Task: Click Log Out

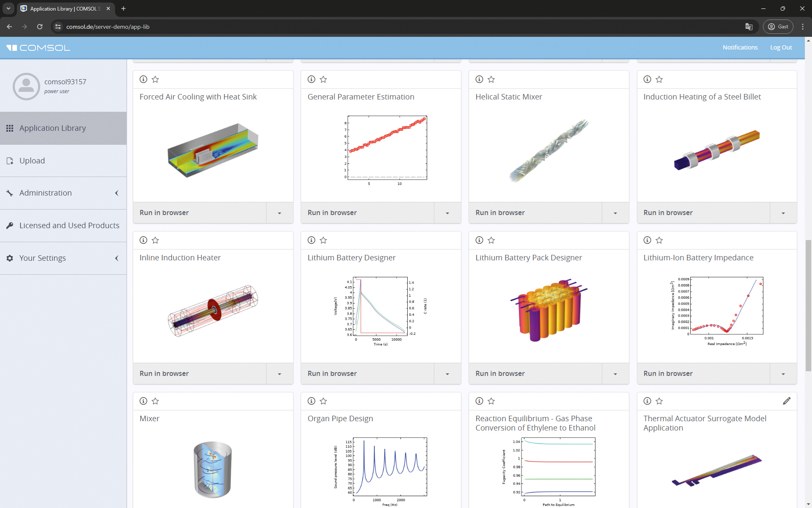Action: [x=780, y=47]
